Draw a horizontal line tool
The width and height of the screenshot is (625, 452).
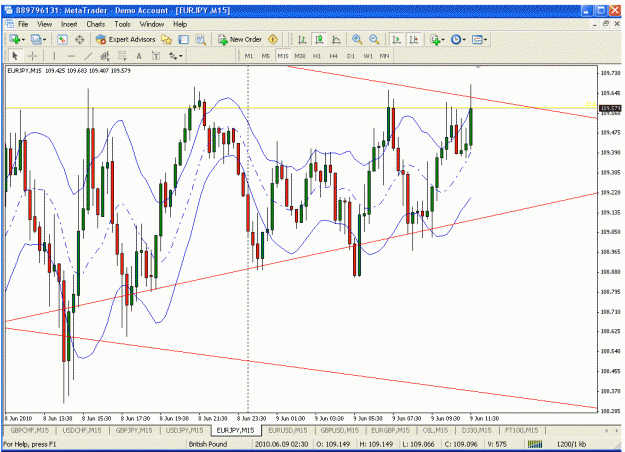[71, 56]
